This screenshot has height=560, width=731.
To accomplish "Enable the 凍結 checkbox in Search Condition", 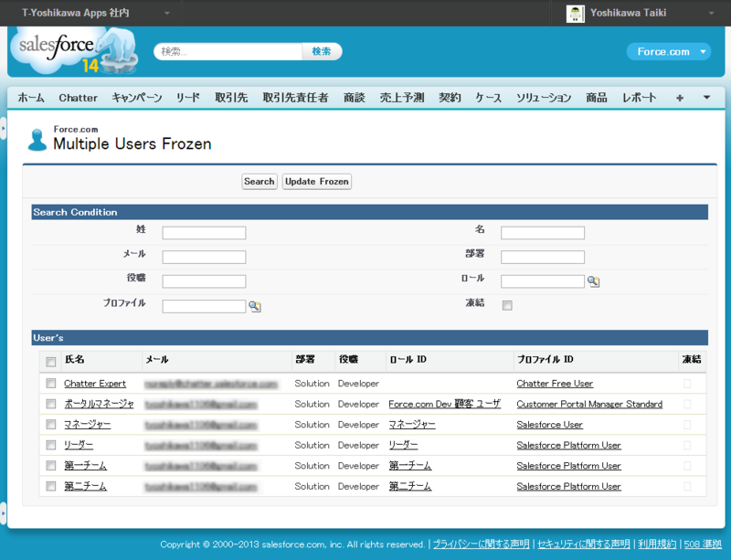I will [507, 306].
